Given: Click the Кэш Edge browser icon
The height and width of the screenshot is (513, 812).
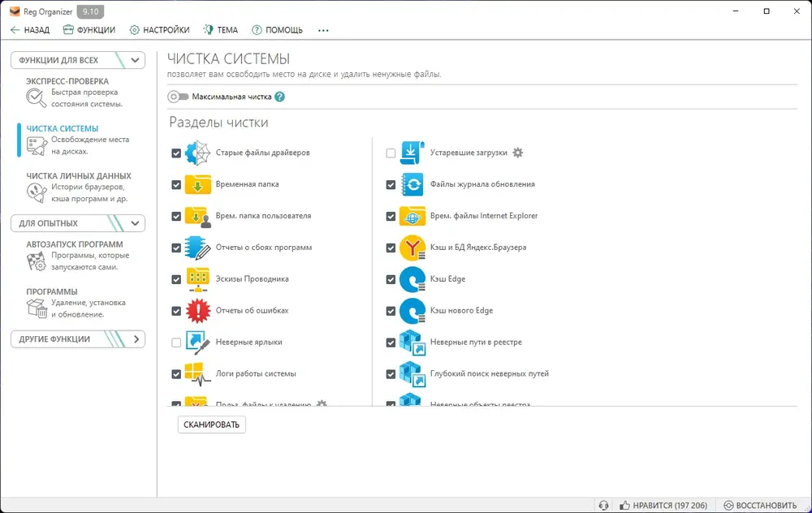Looking at the screenshot, I should pos(412,279).
